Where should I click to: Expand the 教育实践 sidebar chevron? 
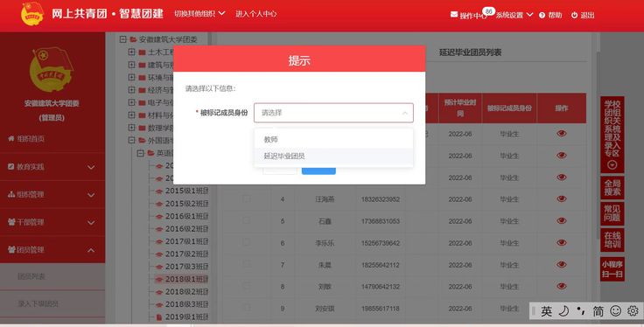tap(91, 167)
